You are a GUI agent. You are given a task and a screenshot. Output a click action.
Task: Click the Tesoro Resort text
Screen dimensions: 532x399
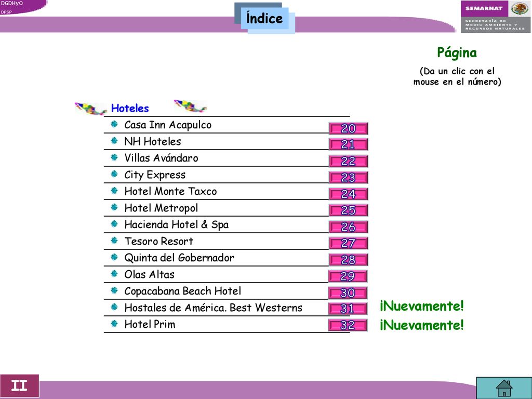[x=159, y=241]
